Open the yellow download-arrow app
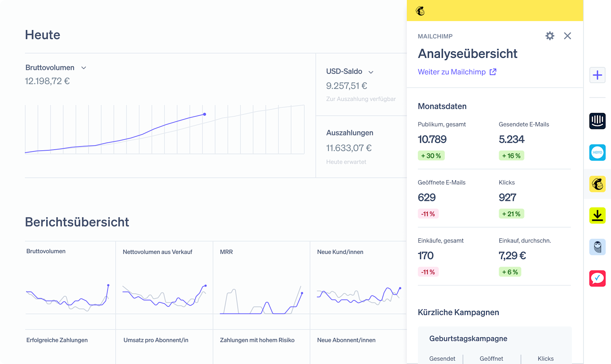The height and width of the screenshot is (364, 611). (x=597, y=215)
